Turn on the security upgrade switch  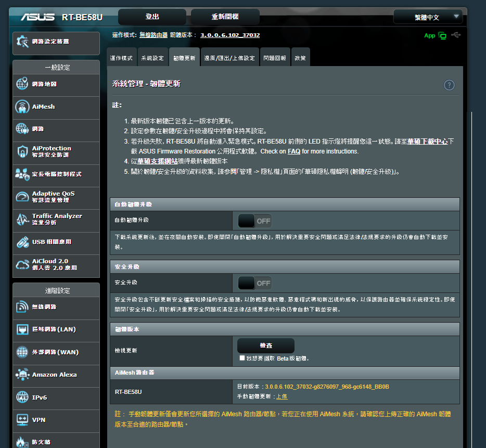[255, 283]
